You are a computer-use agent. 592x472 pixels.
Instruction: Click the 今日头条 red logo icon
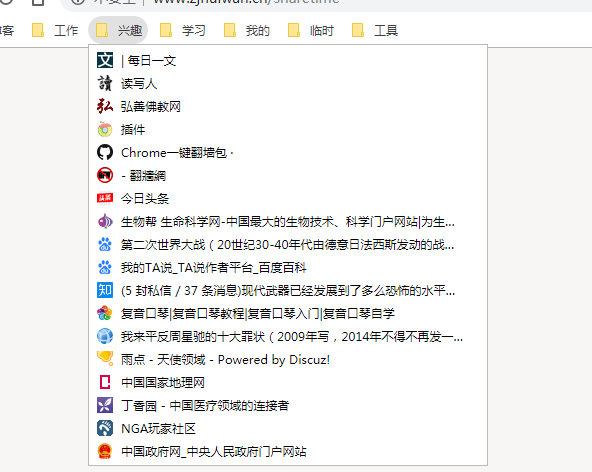tap(105, 198)
